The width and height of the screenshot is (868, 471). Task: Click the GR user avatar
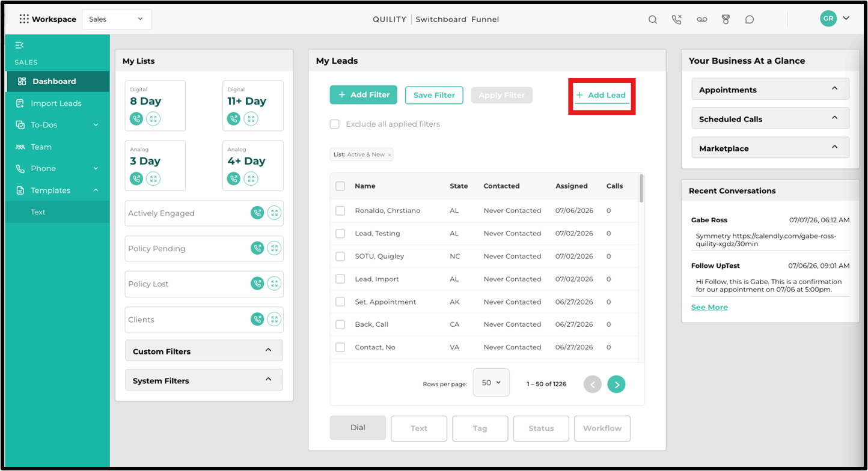click(x=828, y=19)
